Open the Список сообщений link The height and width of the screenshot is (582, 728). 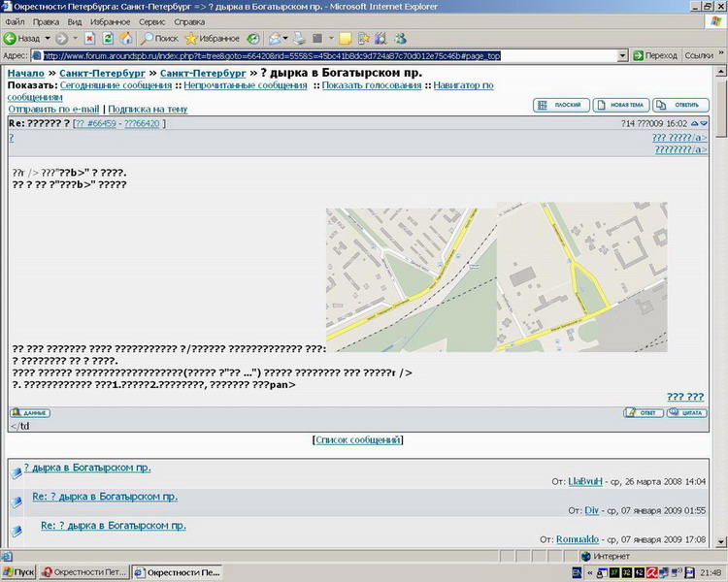[x=357, y=440]
